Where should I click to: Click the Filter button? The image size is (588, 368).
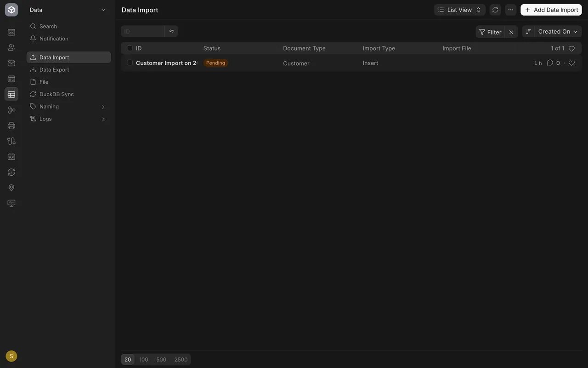coord(490,32)
